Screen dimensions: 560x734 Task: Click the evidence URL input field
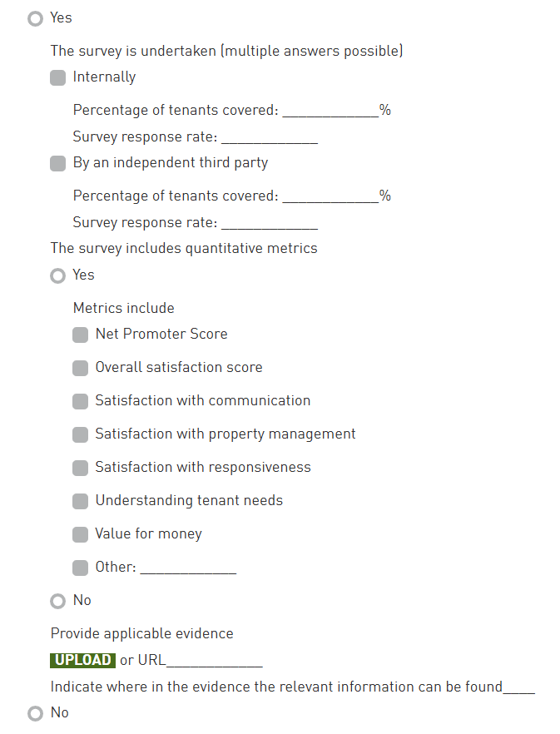tap(215, 661)
